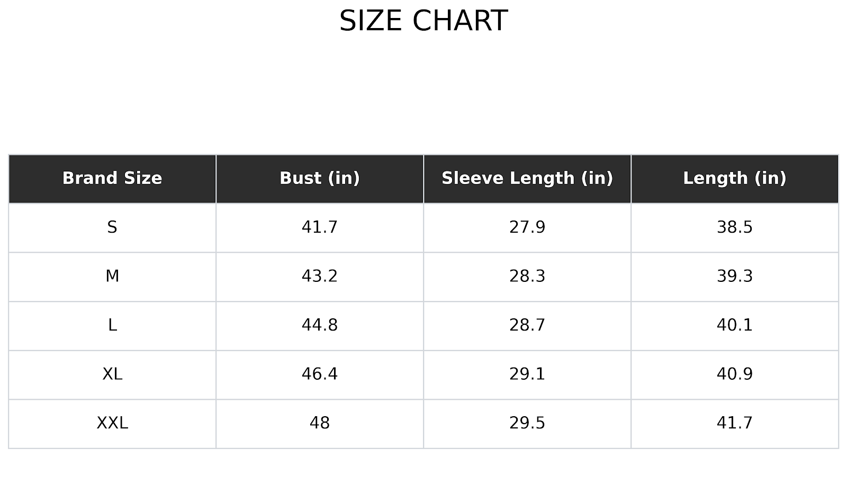Select length value 39.3
The image size is (847, 504).
[x=734, y=276]
